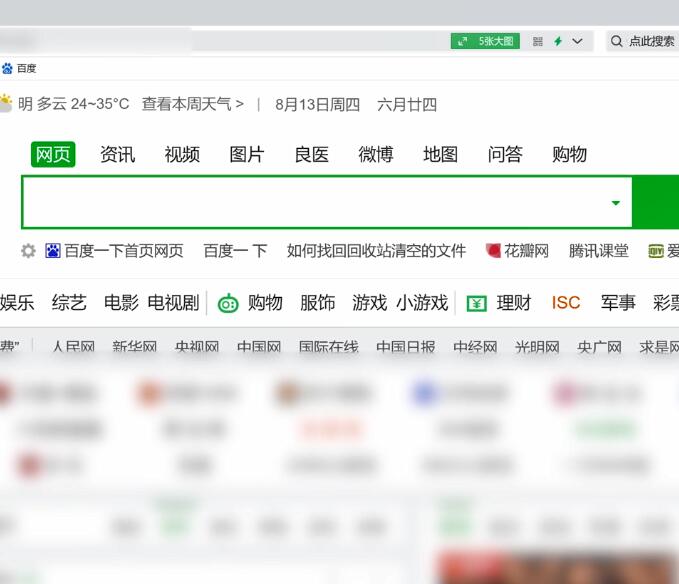Image resolution: width=679 pixels, height=584 pixels.
Task: Open the 百度 bookmark with paw icon
Action: 19,68
